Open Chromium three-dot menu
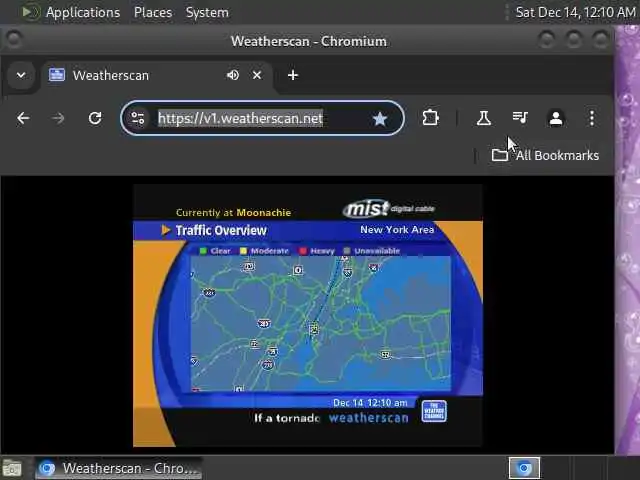This screenshot has height=480, width=640. point(592,118)
